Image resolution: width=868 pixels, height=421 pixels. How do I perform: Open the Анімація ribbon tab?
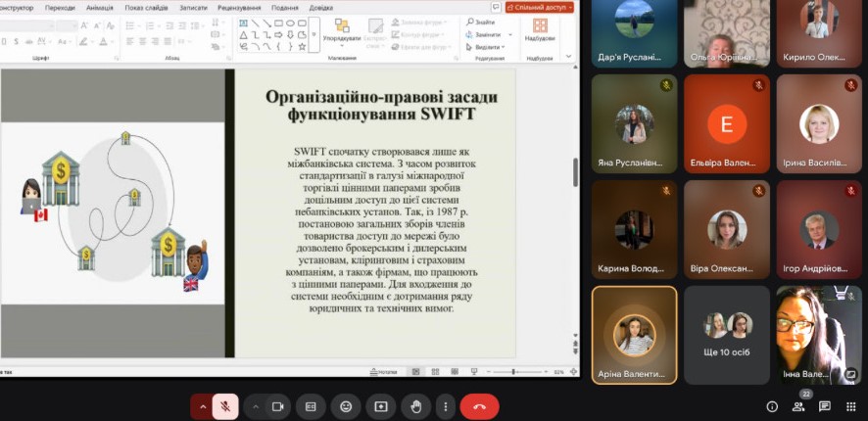click(x=99, y=7)
